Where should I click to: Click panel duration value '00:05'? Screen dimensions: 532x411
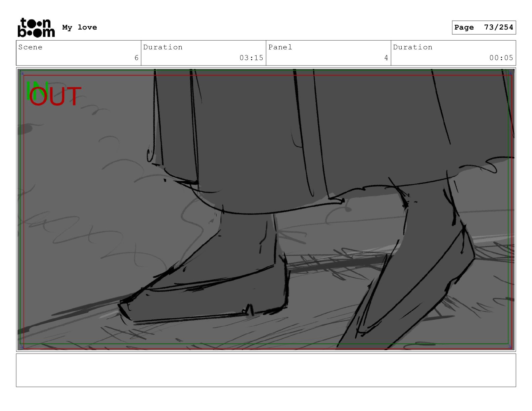501,58
